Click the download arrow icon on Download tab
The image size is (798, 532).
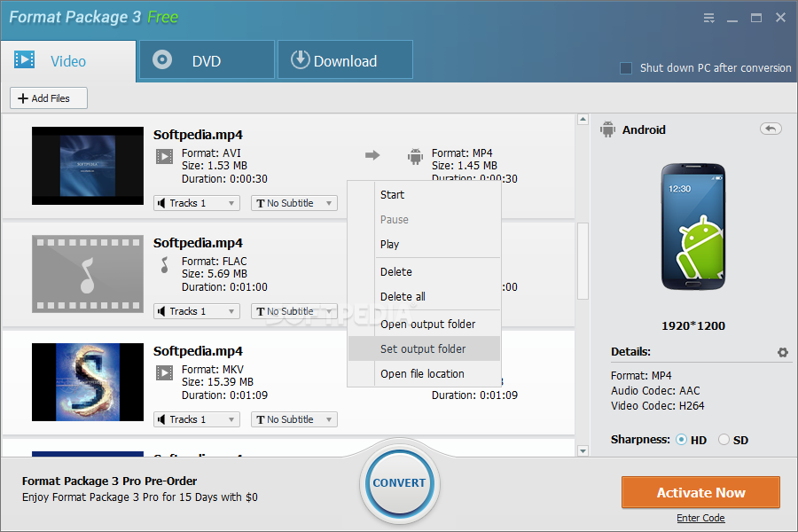[x=301, y=59]
